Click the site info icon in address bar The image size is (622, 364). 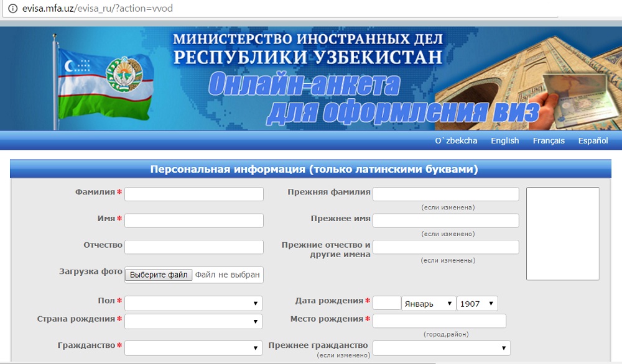click(11, 9)
